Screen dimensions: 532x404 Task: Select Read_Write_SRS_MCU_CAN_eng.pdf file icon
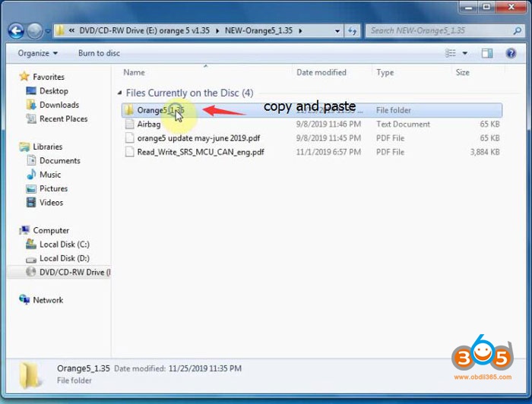click(x=129, y=152)
